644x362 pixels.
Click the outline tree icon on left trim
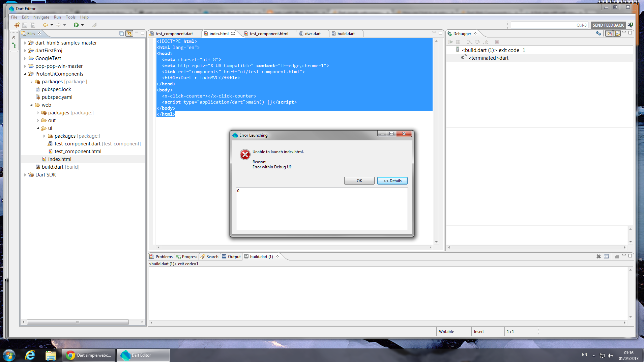click(x=14, y=45)
